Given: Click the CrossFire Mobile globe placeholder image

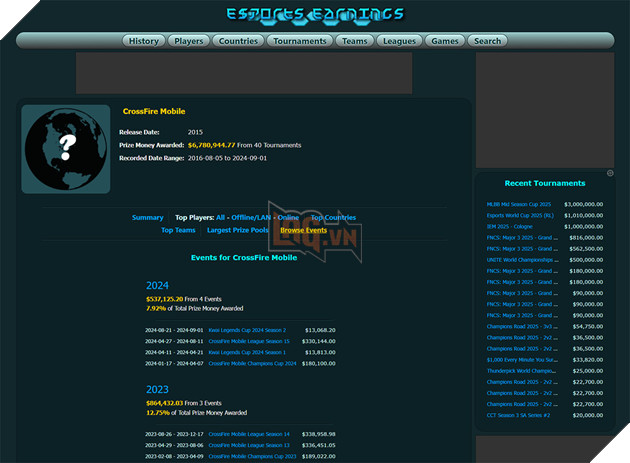Looking at the screenshot, I should click(x=66, y=148).
